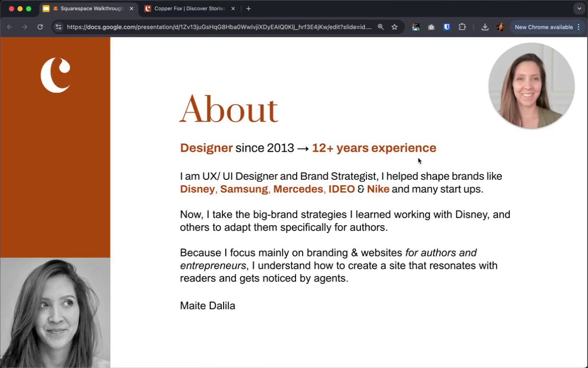Go forward to next page

tap(24, 27)
